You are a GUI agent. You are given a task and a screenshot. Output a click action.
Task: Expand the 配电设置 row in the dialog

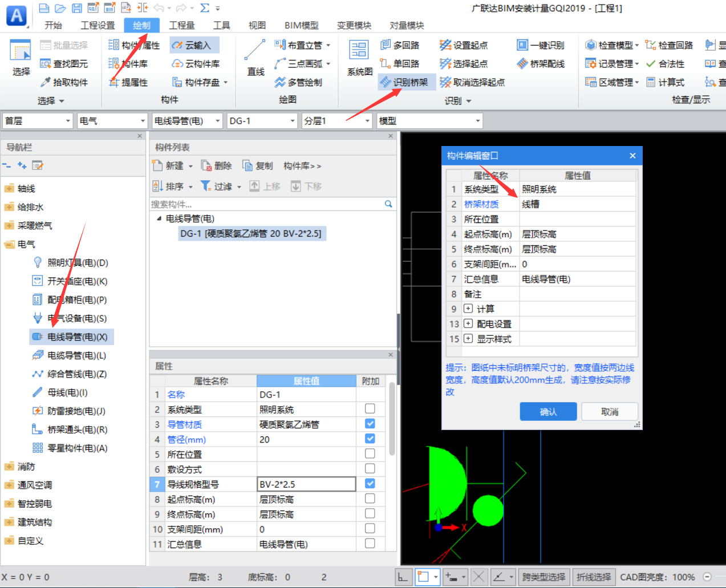(x=468, y=323)
